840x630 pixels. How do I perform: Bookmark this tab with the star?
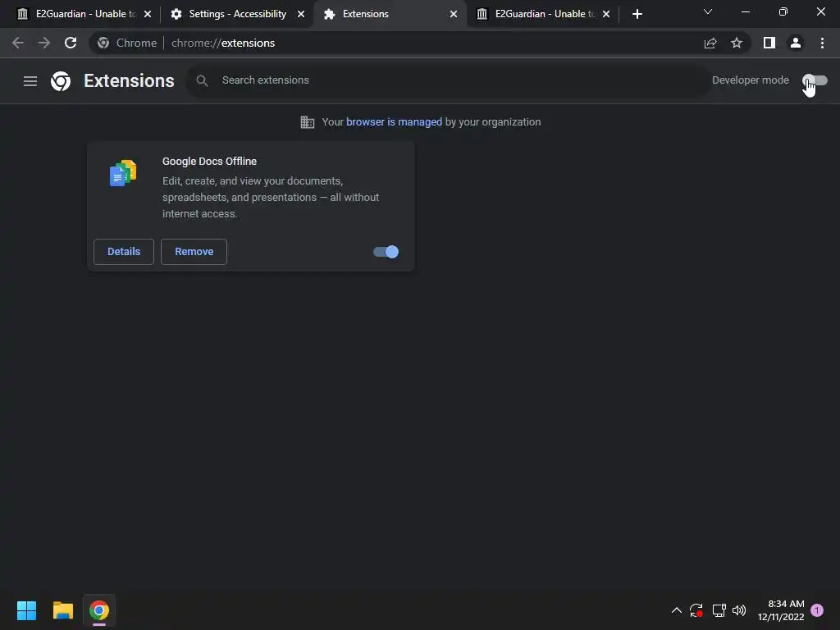pos(737,43)
